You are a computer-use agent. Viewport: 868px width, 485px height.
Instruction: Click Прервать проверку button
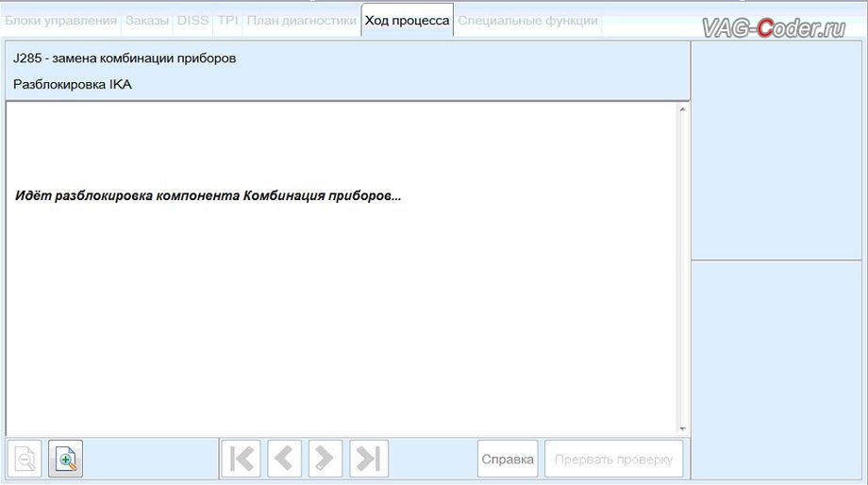(613, 459)
